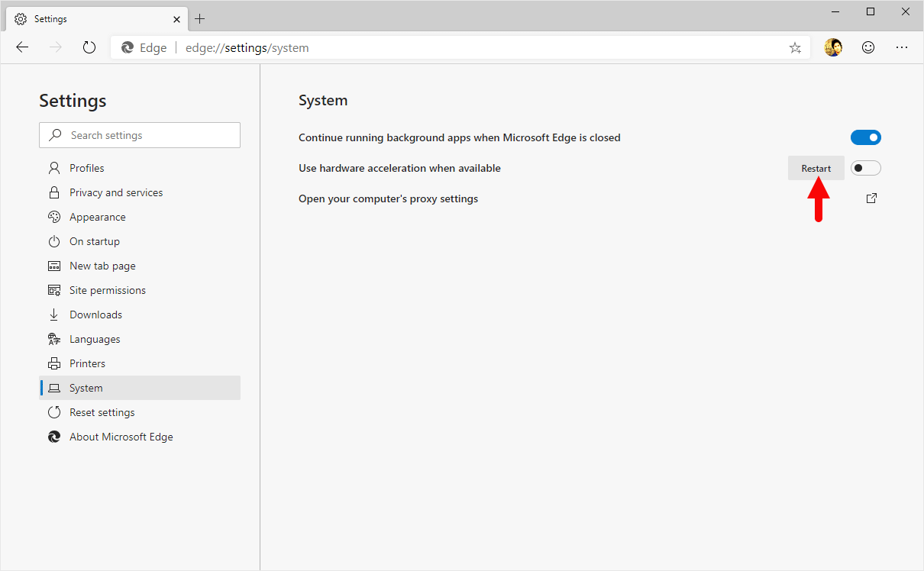
Task: Open Site permissions settings
Action: click(x=140, y=290)
